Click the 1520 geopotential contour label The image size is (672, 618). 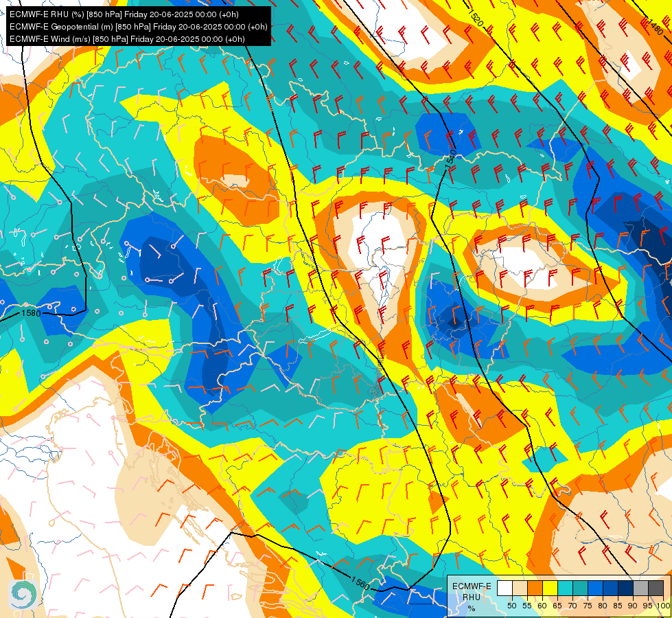click(x=476, y=18)
